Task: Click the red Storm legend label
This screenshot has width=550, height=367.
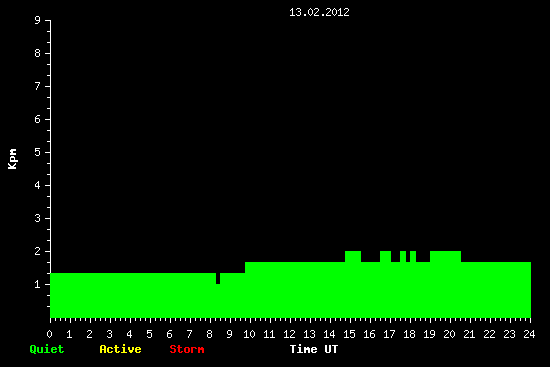Action: pos(187,349)
